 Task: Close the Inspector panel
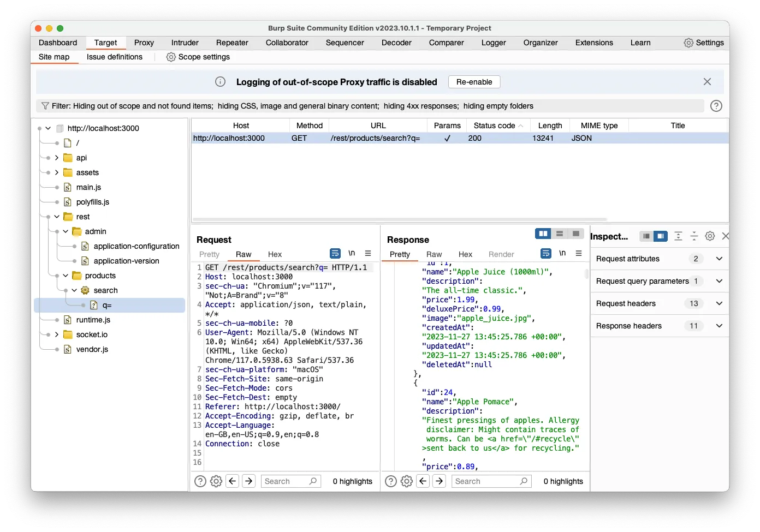(x=725, y=236)
